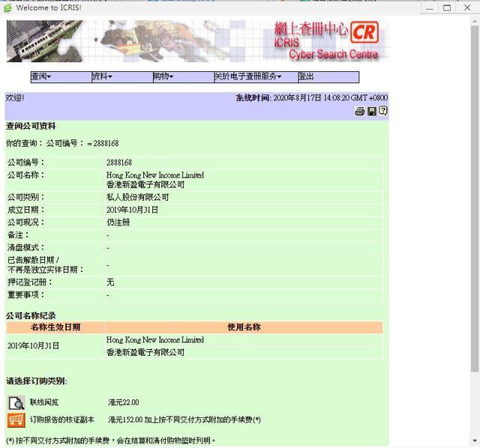Click the 私人股份有限公司 company type value

(x=137, y=197)
